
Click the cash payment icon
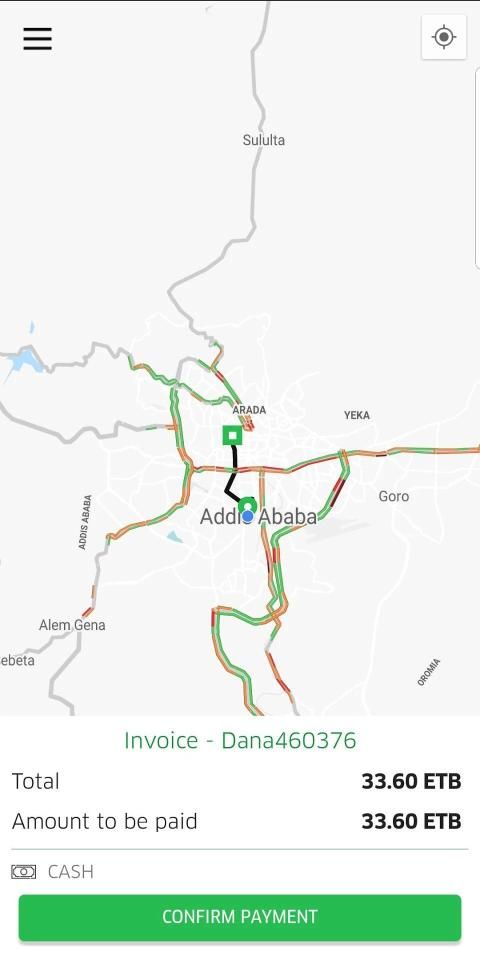coord(24,871)
